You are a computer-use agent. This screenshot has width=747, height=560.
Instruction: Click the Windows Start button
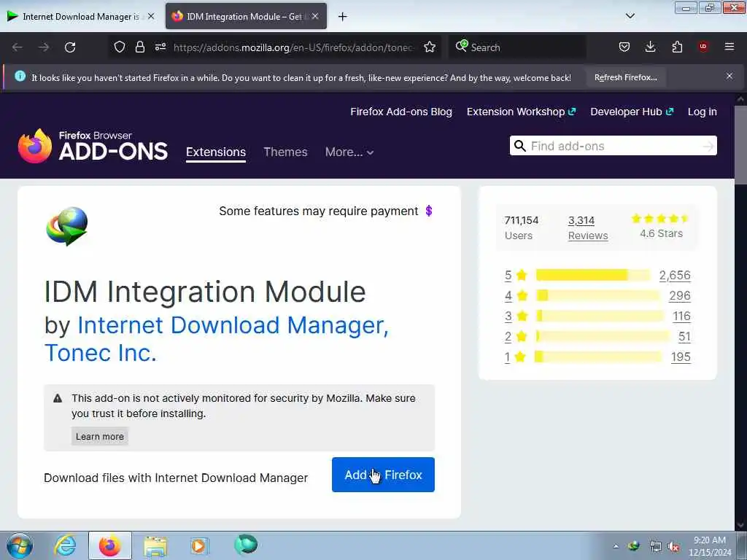20,545
